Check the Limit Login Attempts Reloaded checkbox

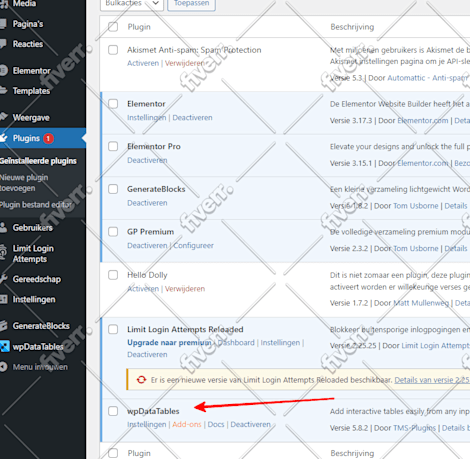(x=113, y=329)
